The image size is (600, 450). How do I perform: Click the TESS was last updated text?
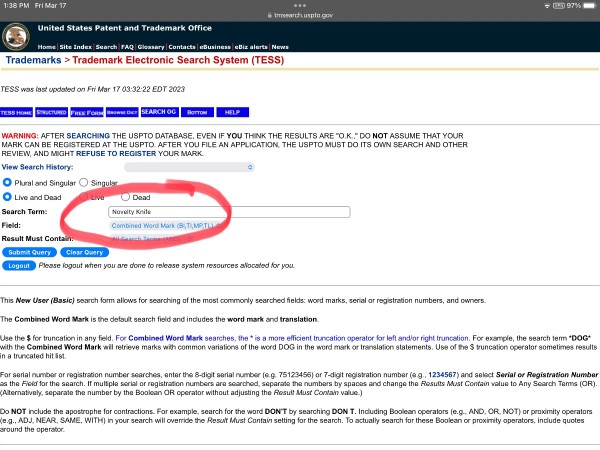point(92,89)
